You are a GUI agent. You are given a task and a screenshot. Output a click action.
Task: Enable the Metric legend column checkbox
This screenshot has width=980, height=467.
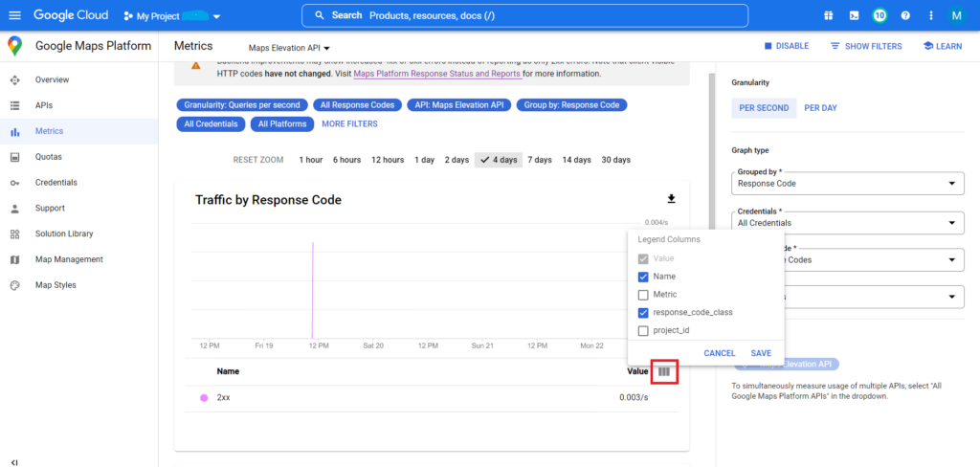pyautogui.click(x=643, y=295)
